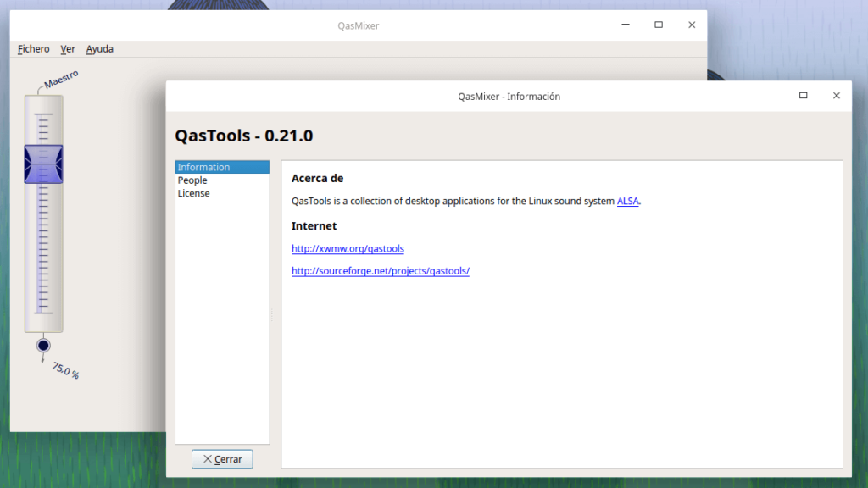Click the Maestro volume slider handle
The image size is (868, 488).
[43, 164]
